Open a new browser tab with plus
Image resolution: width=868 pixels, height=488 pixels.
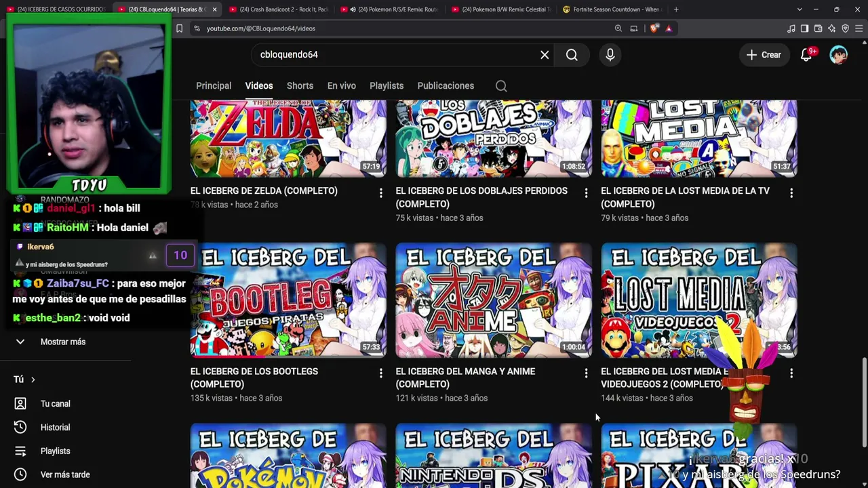[x=676, y=9]
